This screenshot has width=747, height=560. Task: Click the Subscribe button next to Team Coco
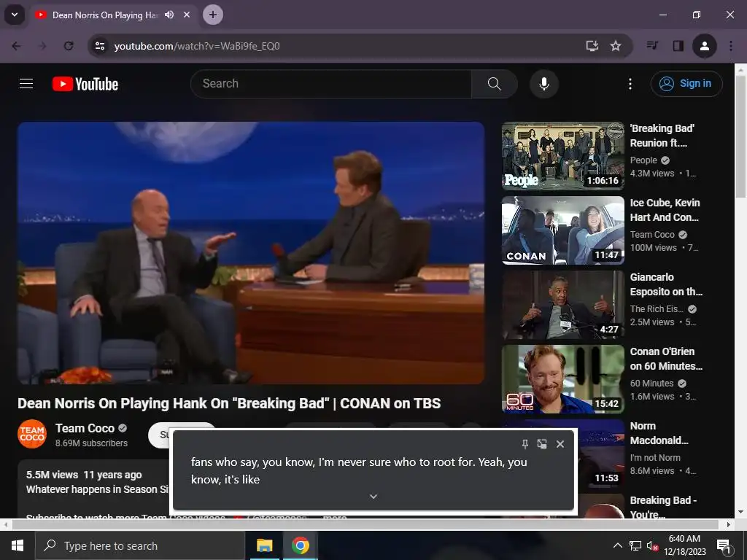click(160, 435)
